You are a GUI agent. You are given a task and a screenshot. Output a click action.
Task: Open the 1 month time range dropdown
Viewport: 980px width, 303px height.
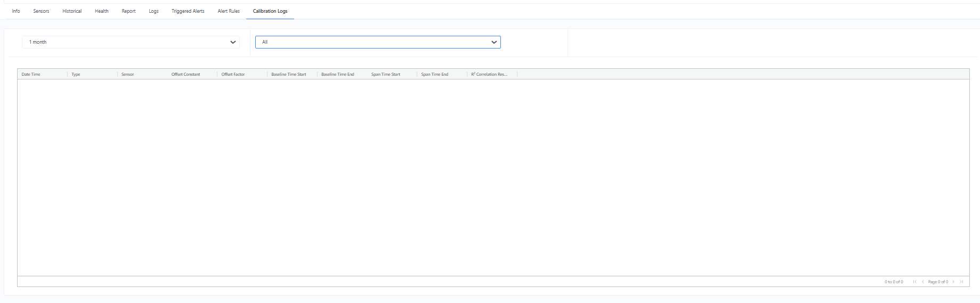click(x=131, y=42)
